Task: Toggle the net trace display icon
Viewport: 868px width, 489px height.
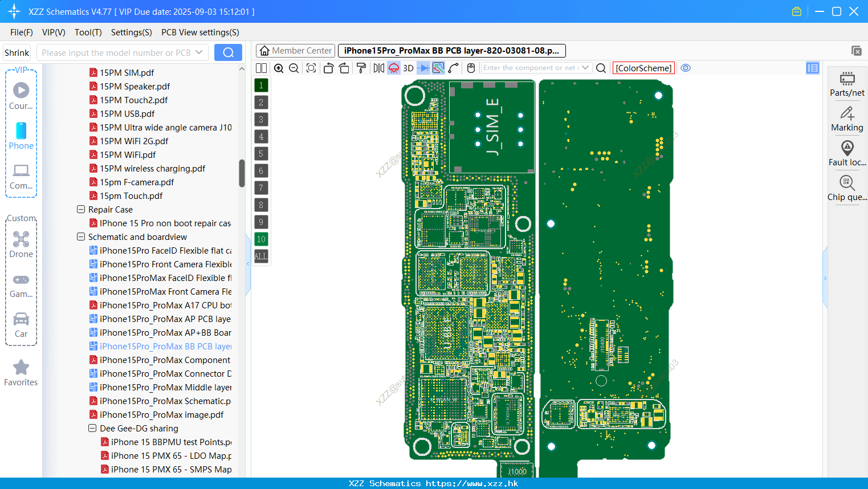Action: click(438, 68)
